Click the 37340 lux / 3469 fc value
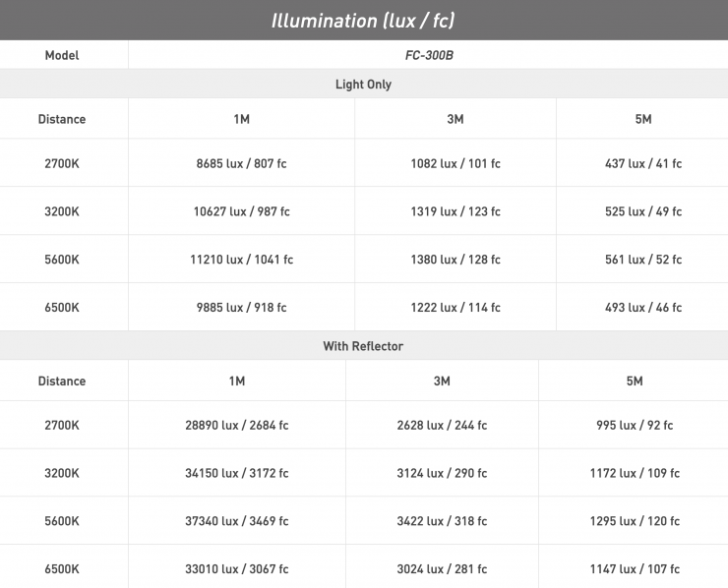 pos(237,521)
